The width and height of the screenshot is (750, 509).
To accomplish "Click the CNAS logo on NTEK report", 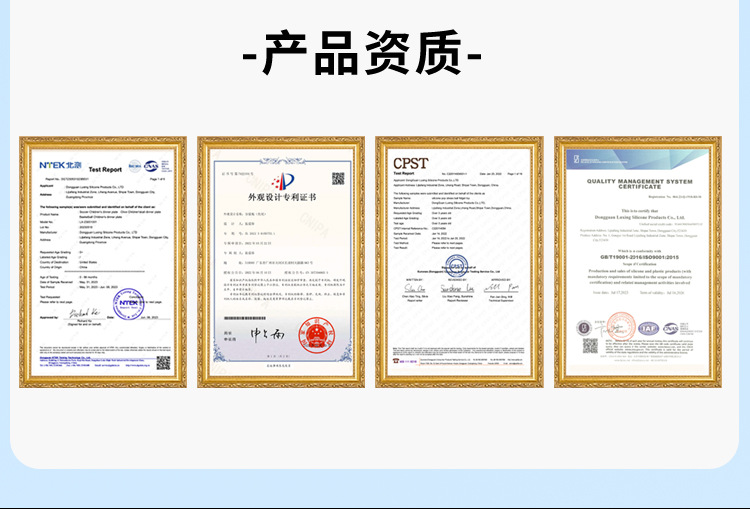I will (x=151, y=166).
